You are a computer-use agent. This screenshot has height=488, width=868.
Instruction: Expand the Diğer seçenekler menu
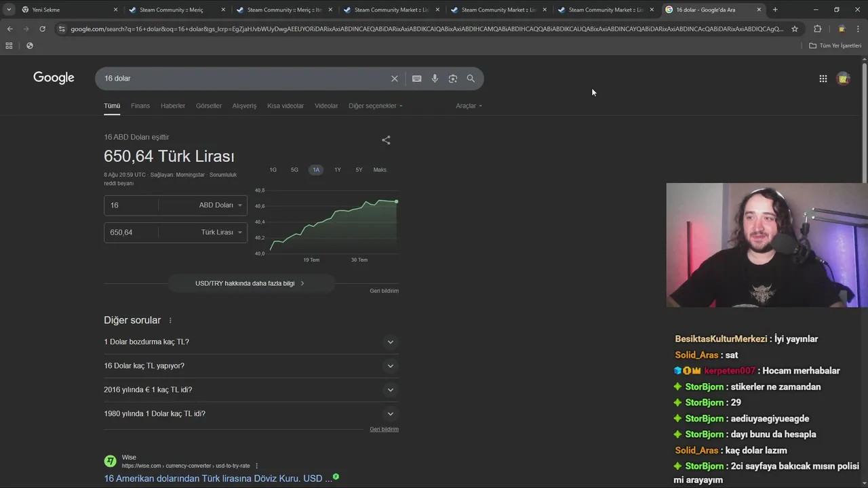tap(375, 106)
